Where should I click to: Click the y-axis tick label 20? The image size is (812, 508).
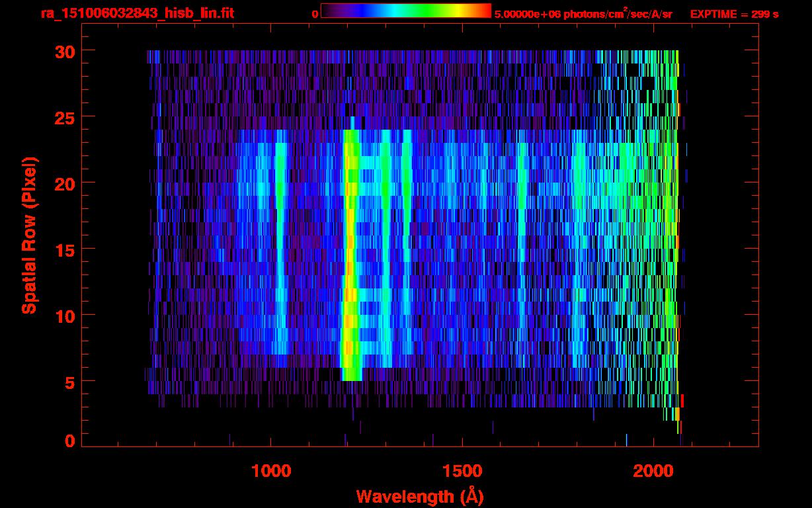[63, 183]
